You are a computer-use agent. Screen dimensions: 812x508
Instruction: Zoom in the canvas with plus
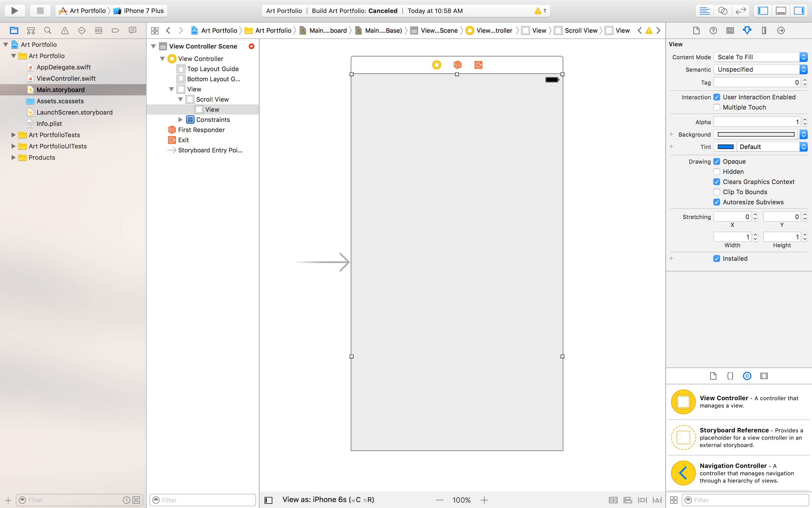coord(484,500)
